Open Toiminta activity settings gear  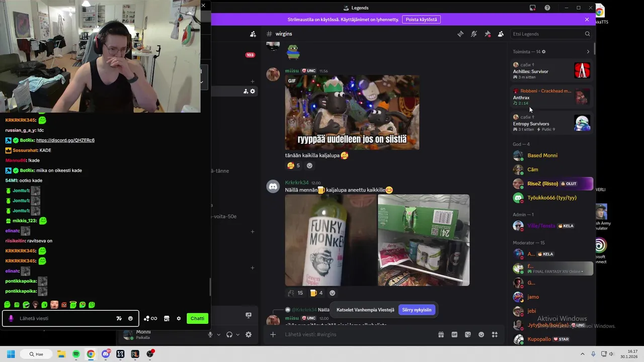tap(543, 52)
